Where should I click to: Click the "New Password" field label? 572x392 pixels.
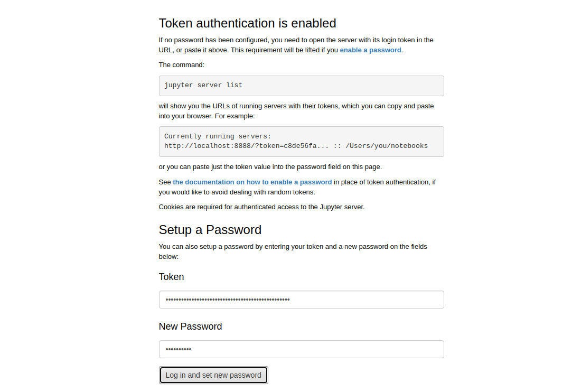[190, 326]
